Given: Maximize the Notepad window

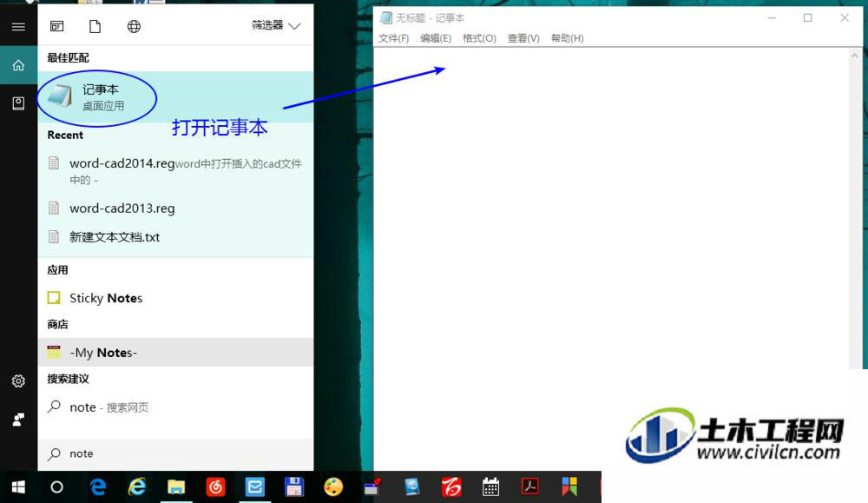Looking at the screenshot, I should [807, 17].
